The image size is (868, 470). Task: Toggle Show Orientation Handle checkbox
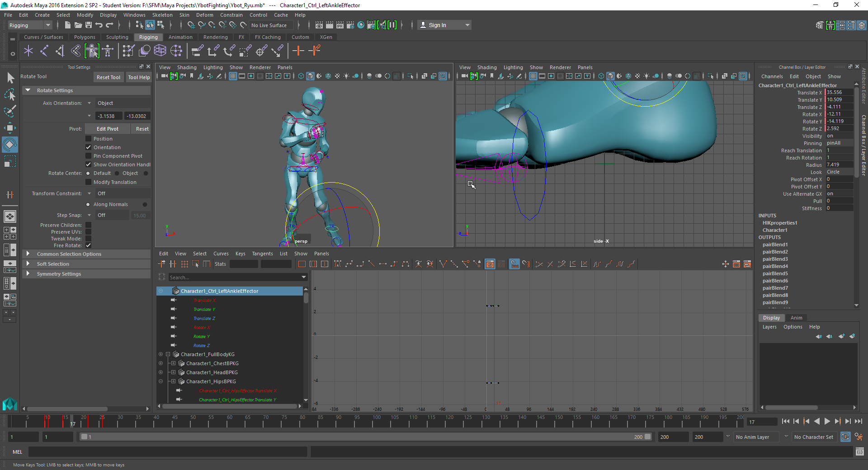pyautogui.click(x=89, y=164)
